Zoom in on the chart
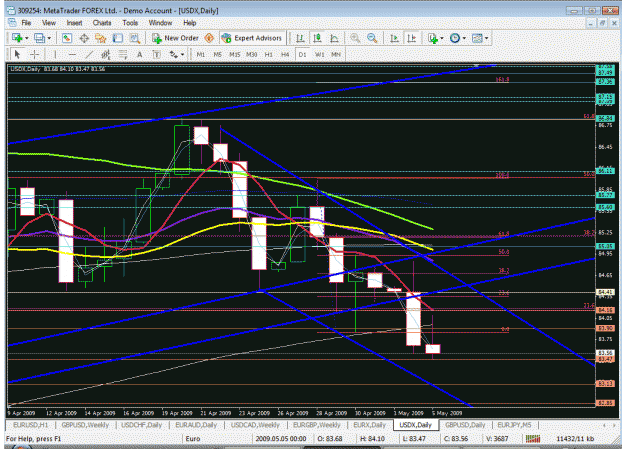The width and height of the screenshot is (625, 449). pyautogui.click(x=355, y=38)
